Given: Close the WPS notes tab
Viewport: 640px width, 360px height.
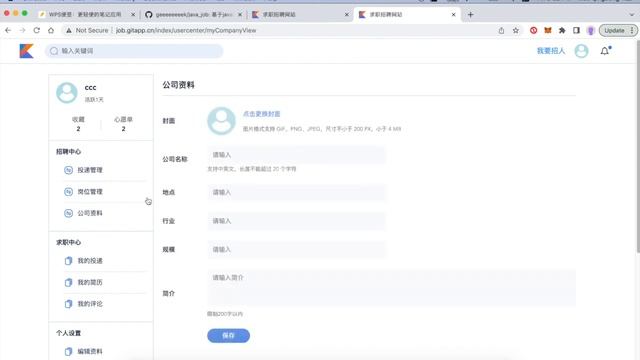Looking at the screenshot, I should click(x=133, y=14).
